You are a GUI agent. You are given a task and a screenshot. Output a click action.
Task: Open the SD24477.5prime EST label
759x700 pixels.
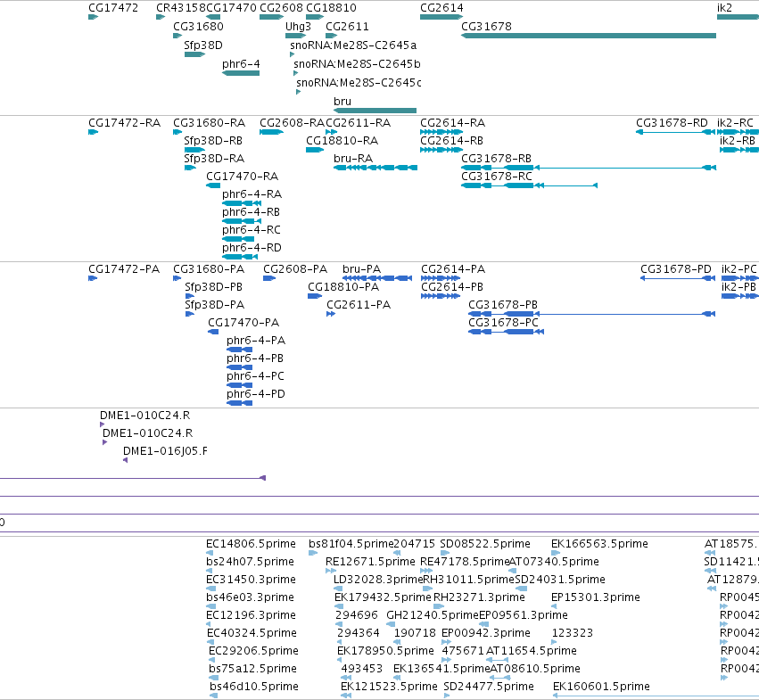(489, 687)
